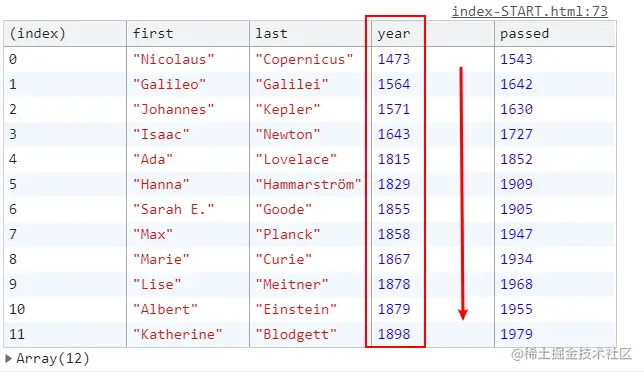
Task: Expand the Array(12) disclosure triangle
Action: [x=8, y=359]
